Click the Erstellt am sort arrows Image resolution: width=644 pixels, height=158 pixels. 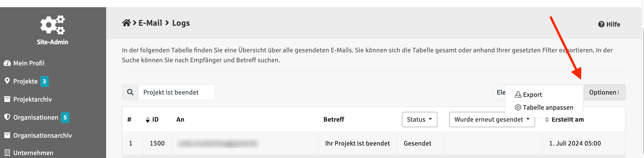click(x=547, y=120)
